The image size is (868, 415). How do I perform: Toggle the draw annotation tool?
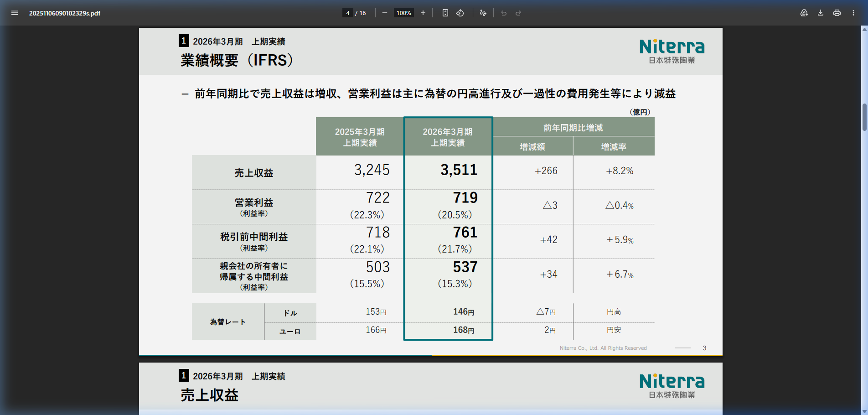coord(483,13)
